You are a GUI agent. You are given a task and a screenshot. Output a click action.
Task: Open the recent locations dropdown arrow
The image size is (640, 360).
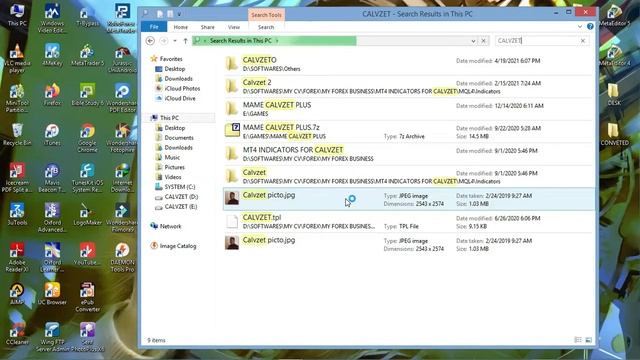tap(175, 41)
